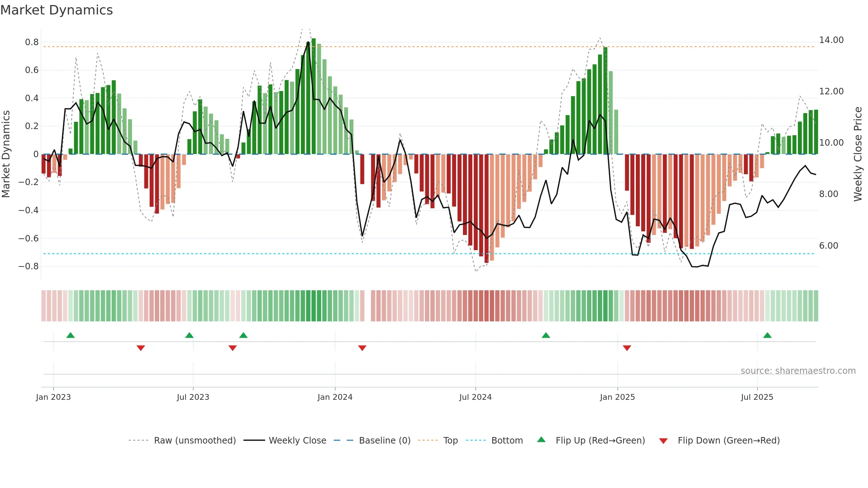Viewport: 868px width, 488px height.
Task: Select the Flip Down marker just after Jan 2025
Action: pos(627,348)
